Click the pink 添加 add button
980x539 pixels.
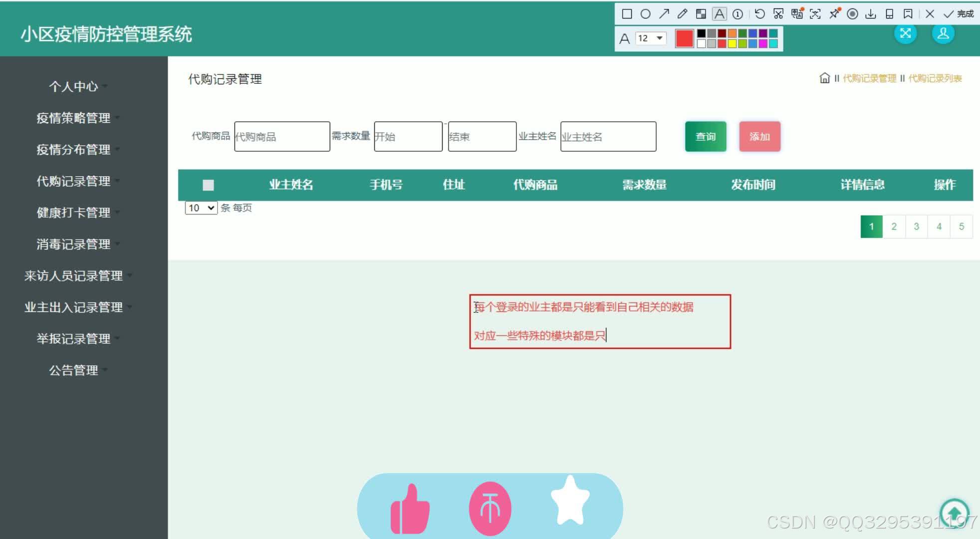[x=759, y=136]
